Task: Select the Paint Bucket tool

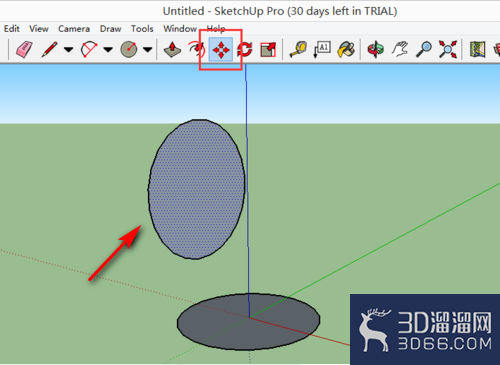Action: pyautogui.click(x=346, y=49)
